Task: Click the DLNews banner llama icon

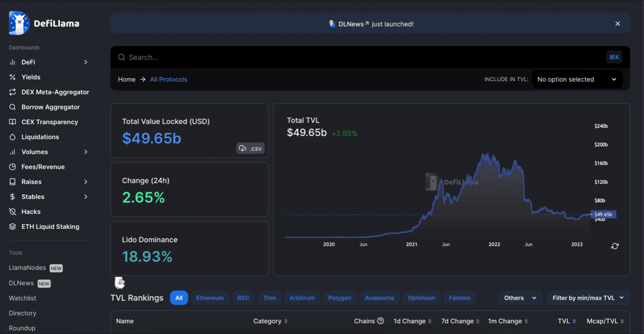Action: [333, 24]
